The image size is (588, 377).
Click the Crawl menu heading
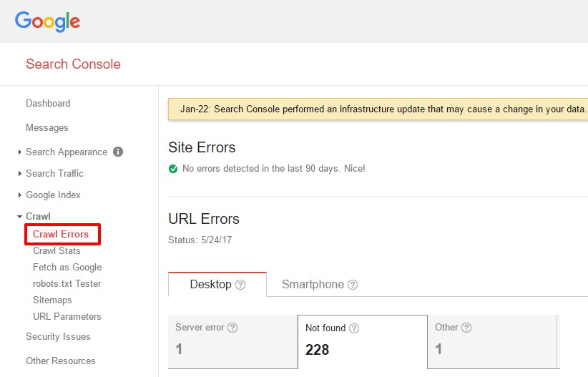tap(38, 217)
